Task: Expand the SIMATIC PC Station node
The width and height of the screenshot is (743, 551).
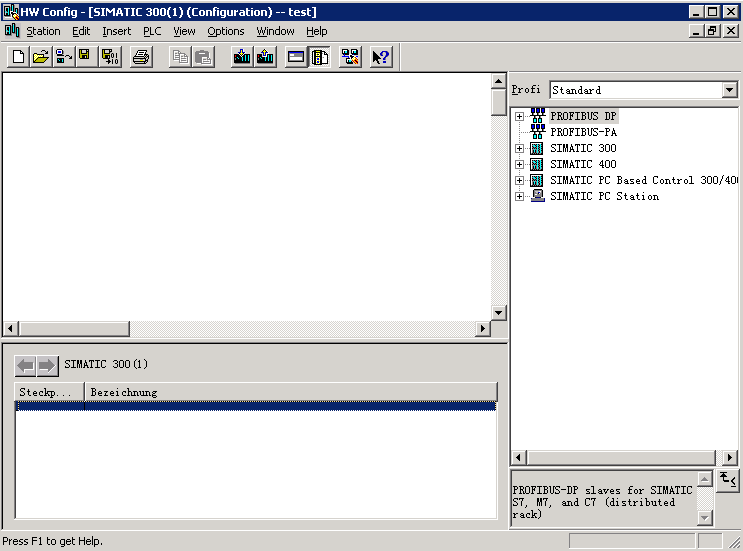Action: coord(519,196)
